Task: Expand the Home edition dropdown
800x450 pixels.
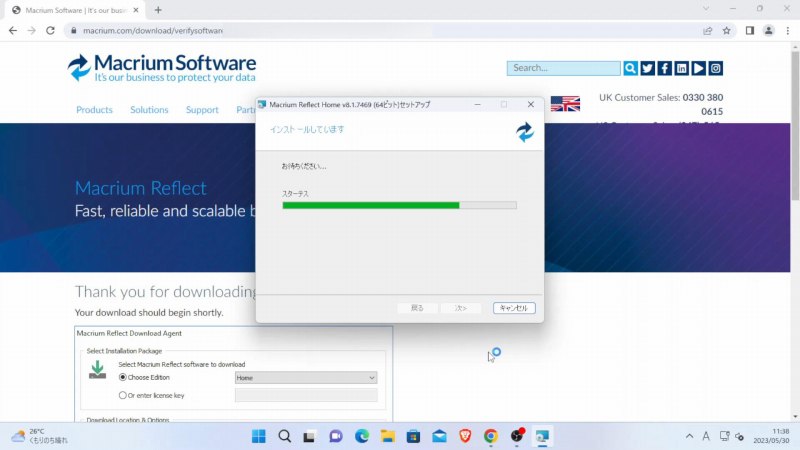Action: [x=306, y=378]
